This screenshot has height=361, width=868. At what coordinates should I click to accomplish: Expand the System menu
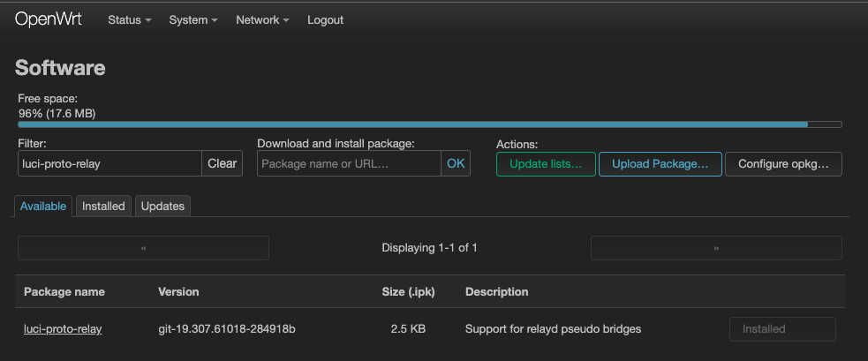click(x=193, y=20)
